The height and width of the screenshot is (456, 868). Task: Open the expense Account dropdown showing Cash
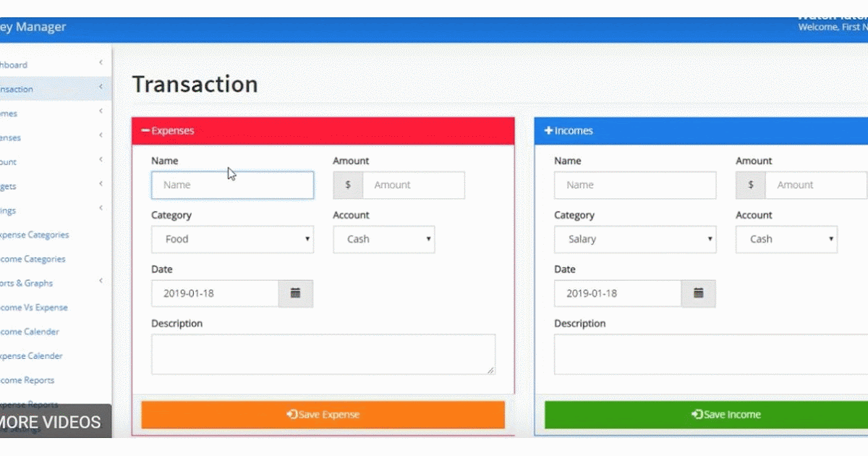point(383,239)
